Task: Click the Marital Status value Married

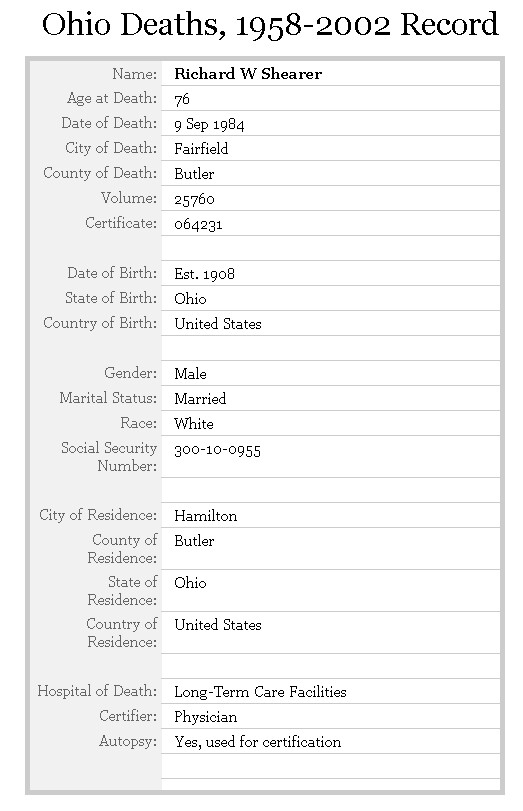Action: click(x=200, y=399)
